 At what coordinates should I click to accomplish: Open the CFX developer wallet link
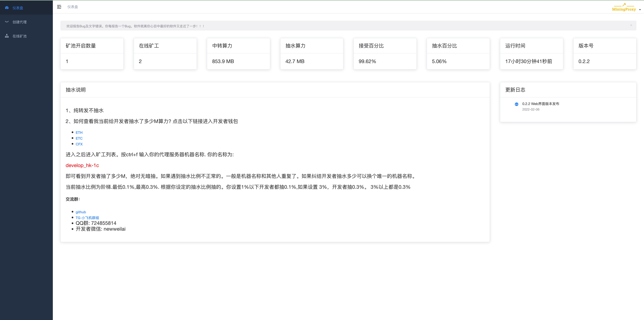coord(79,144)
